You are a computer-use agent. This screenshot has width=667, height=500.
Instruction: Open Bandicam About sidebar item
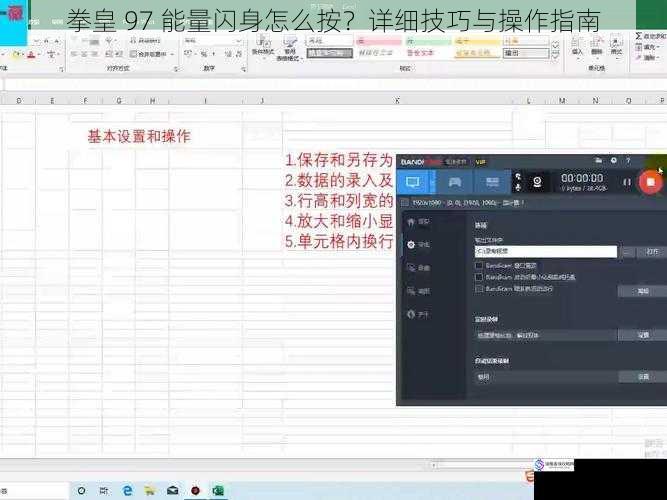click(x=419, y=314)
